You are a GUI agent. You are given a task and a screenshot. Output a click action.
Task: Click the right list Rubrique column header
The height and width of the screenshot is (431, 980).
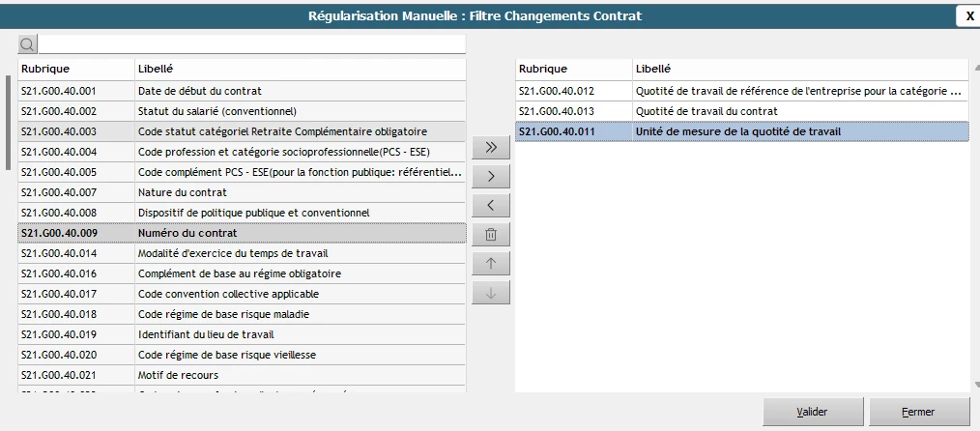(x=573, y=70)
